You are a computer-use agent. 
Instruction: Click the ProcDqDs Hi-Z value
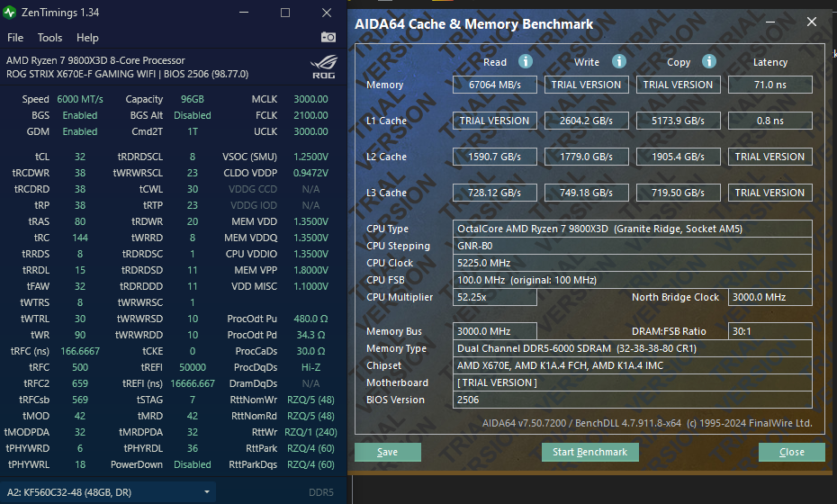(x=310, y=367)
